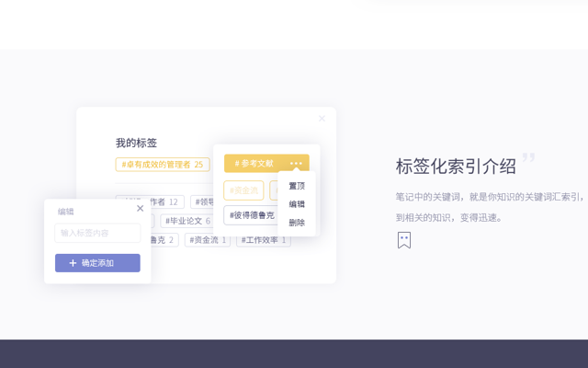This screenshot has width=588, height=368.
Task: Open the three-dots menu on 参考文献 tag
Action: [296, 164]
